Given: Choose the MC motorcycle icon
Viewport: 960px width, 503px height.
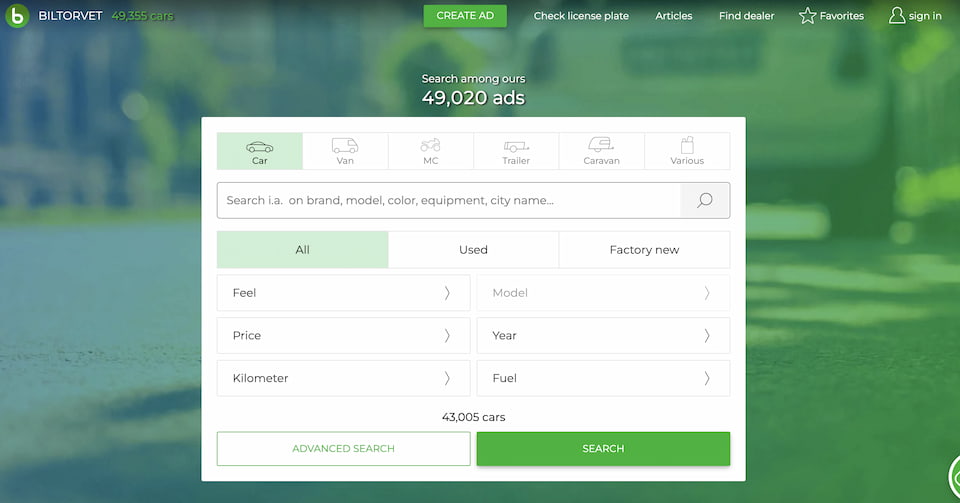Looking at the screenshot, I should [430, 146].
